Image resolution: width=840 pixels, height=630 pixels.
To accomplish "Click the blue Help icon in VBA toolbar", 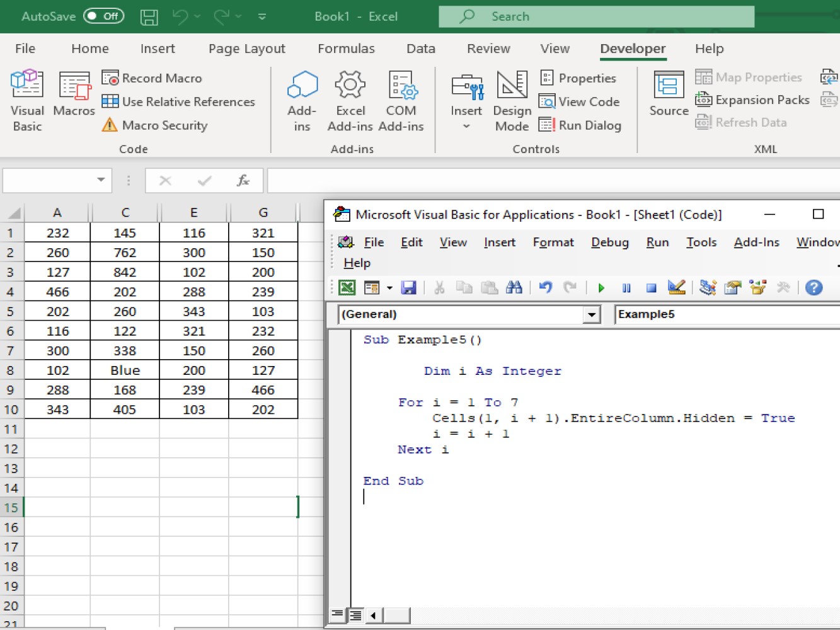I will pyautogui.click(x=814, y=287).
